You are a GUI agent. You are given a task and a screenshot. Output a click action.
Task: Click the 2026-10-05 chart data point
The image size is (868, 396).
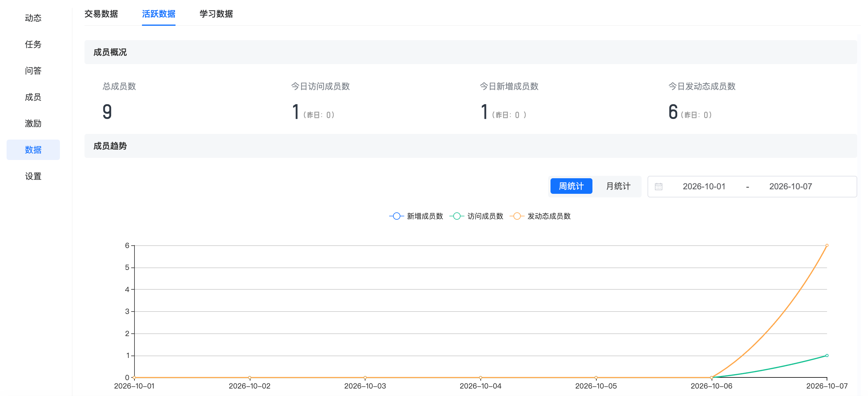click(596, 377)
